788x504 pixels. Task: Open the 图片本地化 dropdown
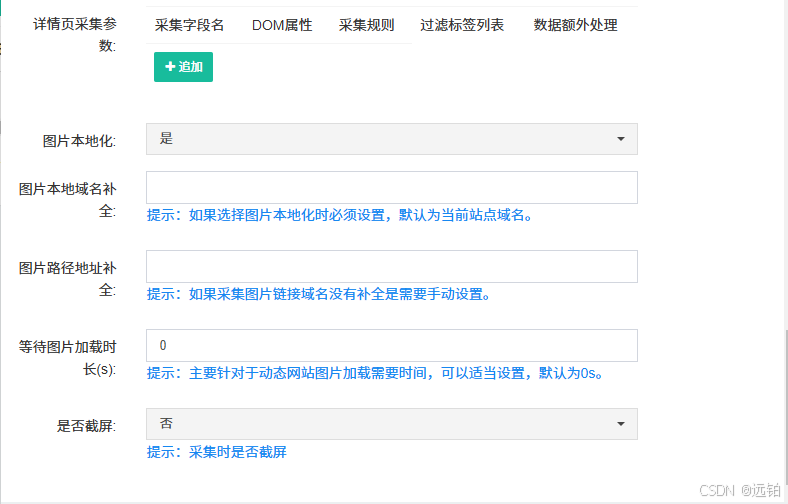click(x=392, y=139)
